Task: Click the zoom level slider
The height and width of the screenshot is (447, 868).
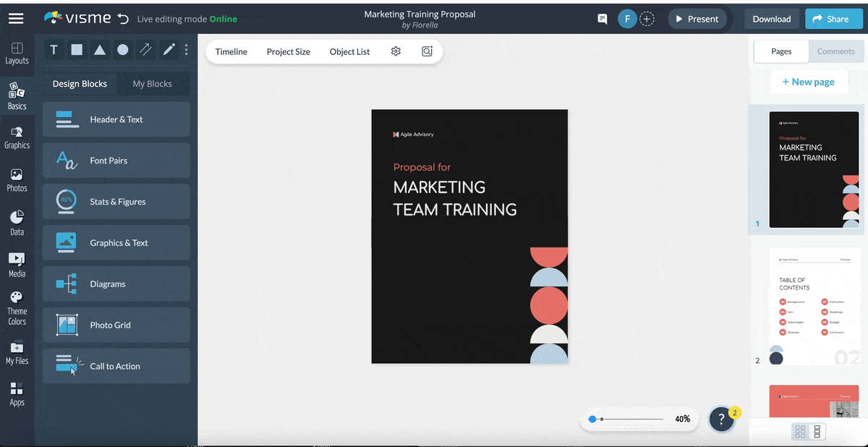Action: 626,419
